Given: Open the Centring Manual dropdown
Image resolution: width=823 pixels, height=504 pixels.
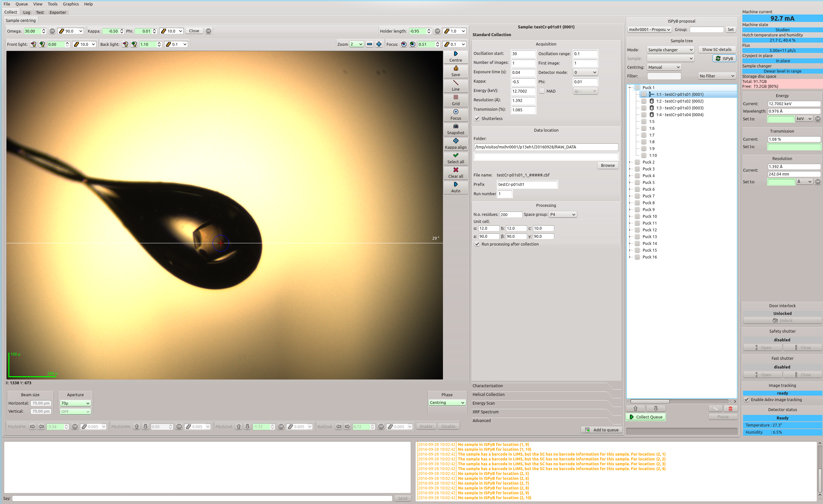Looking at the screenshot, I should (x=664, y=67).
